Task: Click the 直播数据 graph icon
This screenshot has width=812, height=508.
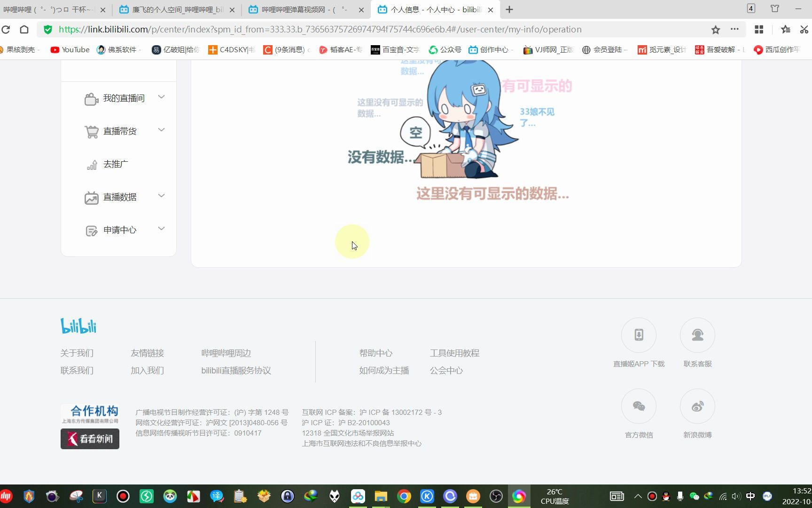Action: point(91,198)
